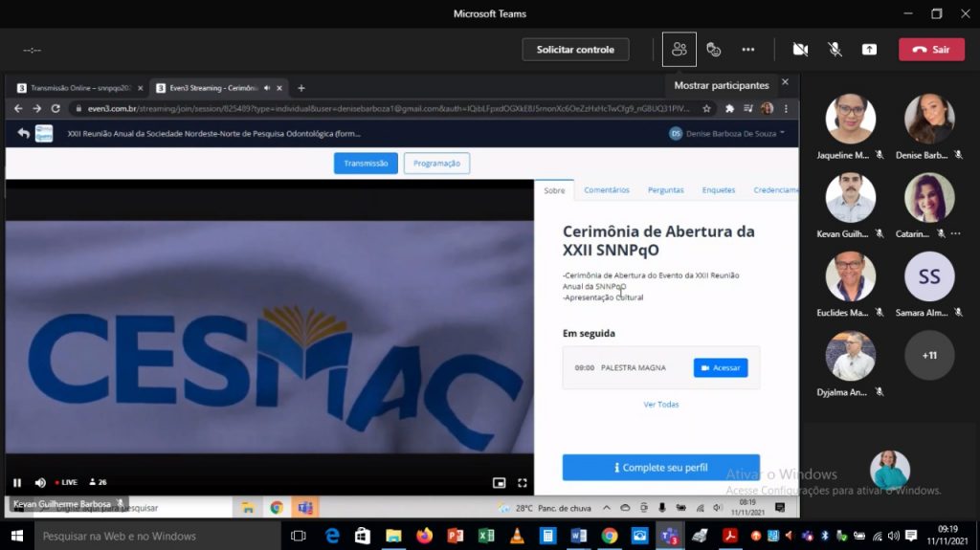Click the Teams share content icon
The width and height of the screenshot is (980, 550).
pos(869,50)
